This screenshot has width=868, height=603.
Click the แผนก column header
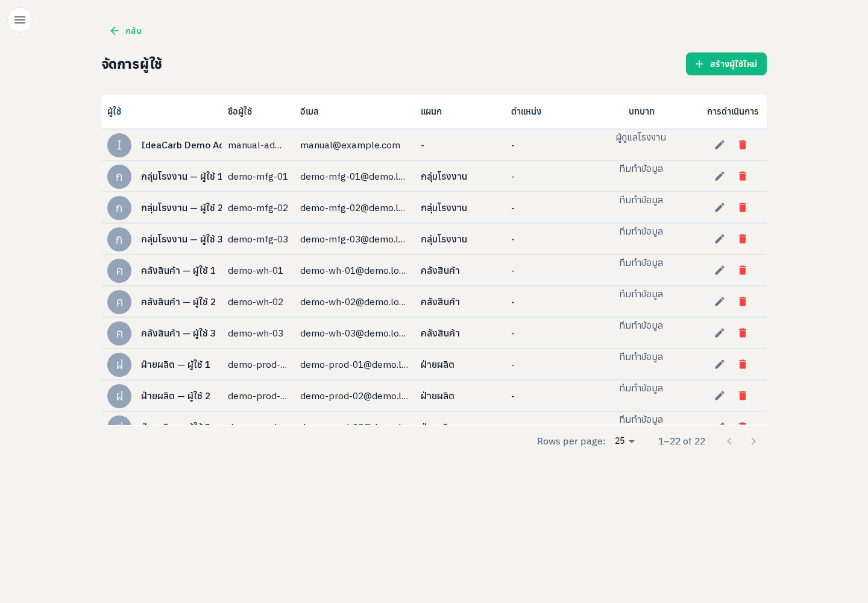point(431,112)
